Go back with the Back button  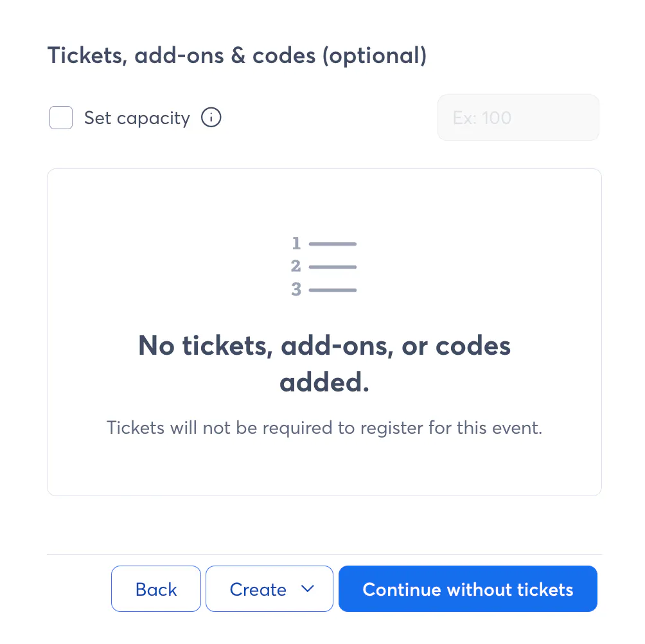point(156,589)
